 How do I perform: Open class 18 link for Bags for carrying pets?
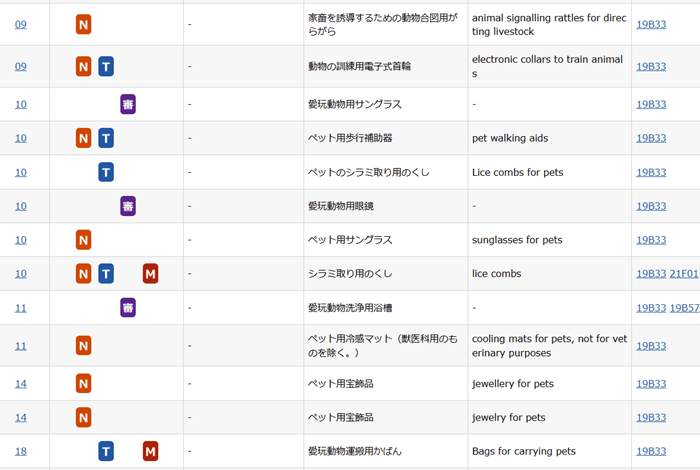click(x=21, y=452)
